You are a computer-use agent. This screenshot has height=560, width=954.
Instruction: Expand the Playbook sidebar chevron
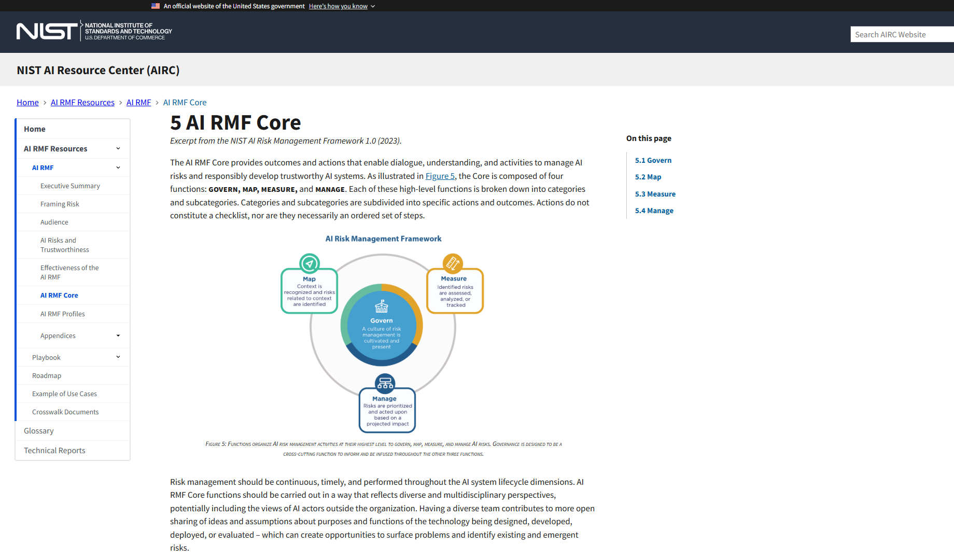coord(118,357)
